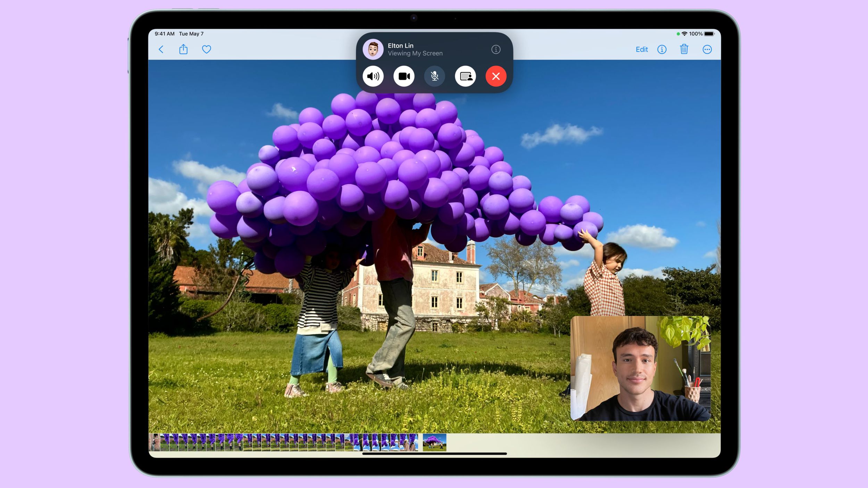Viewport: 868px width, 488px height.
Task: Tap the first thumbnail in the photo filmstrip
Action: (x=155, y=442)
